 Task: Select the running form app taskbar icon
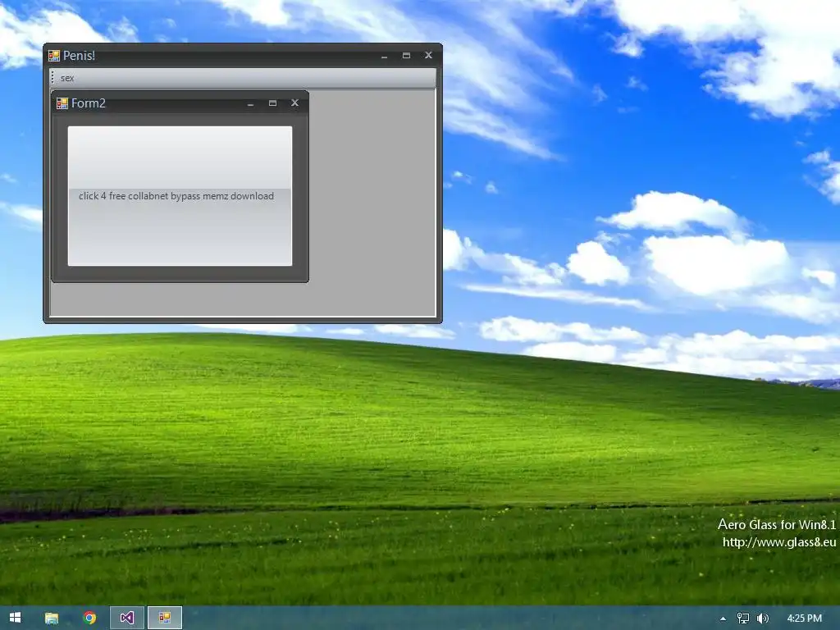pos(165,618)
